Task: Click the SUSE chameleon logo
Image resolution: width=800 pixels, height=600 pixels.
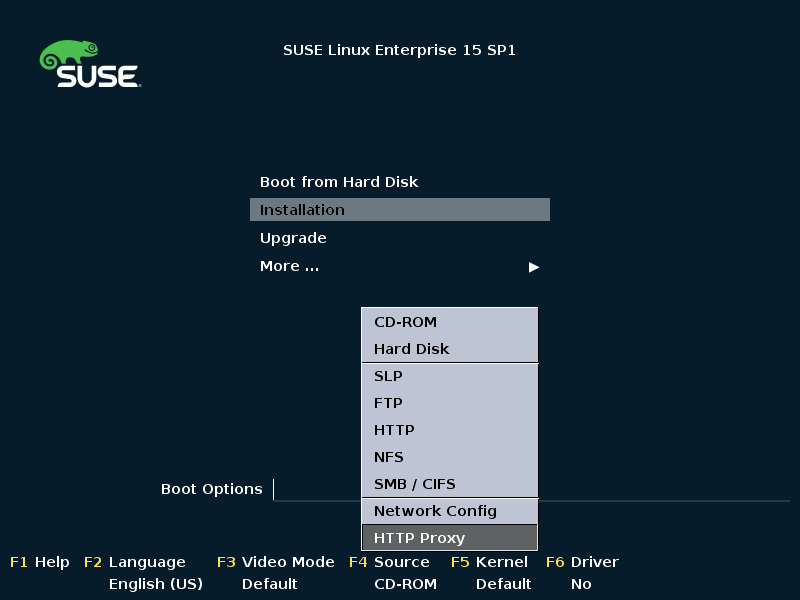Action: click(90, 63)
